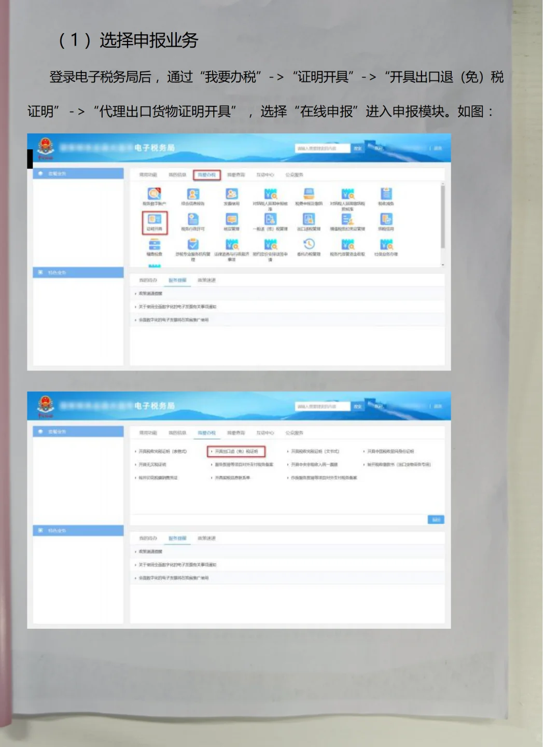Expand the 特色业务 sidebar section

click(x=57, y=272)
